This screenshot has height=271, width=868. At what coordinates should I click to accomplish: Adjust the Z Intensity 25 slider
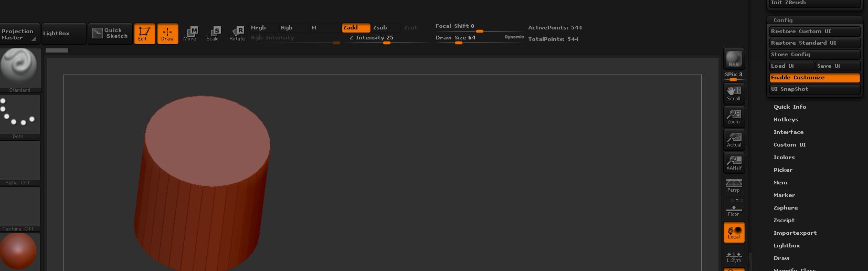pyautogui.click(x=387, y=39)
